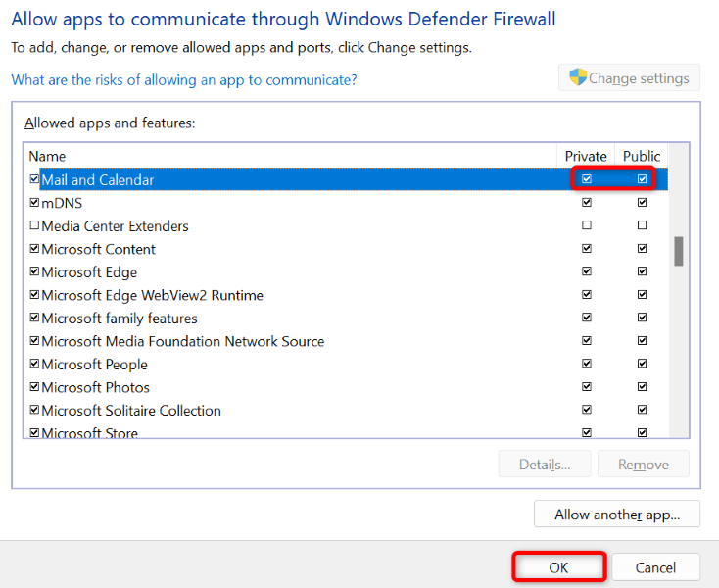Select Microsoft Media Foundation Network Source row

point(346,341)
